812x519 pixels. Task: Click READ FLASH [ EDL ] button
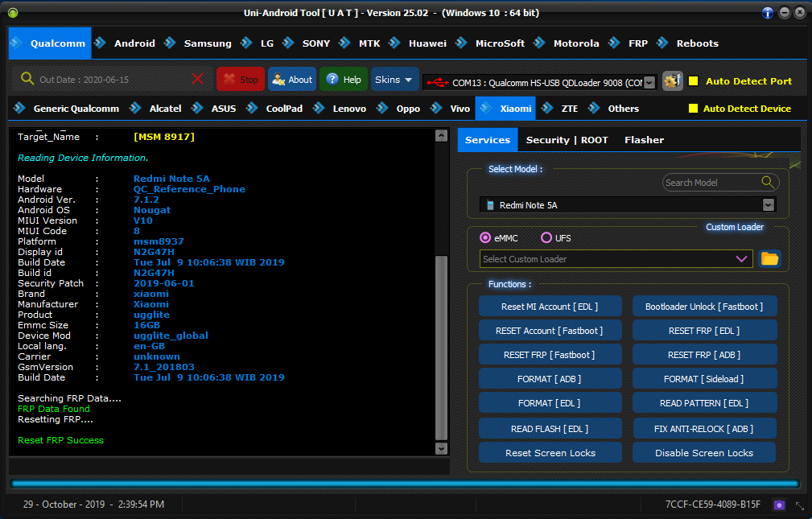[550, 429]
